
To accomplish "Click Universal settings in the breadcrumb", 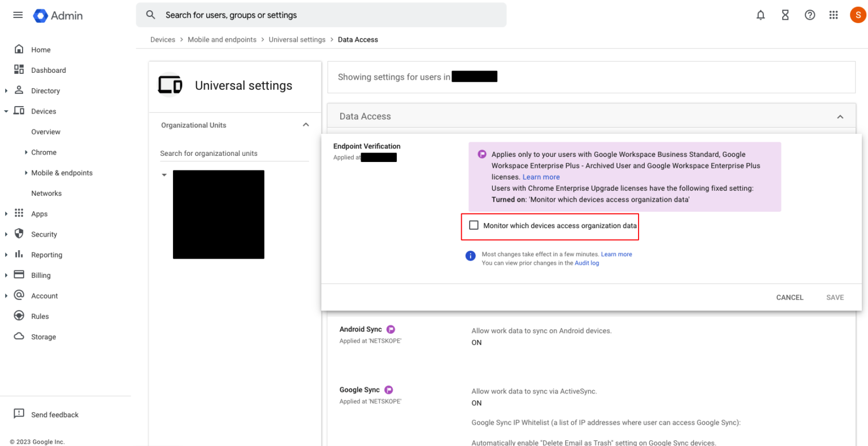I will click(297, 40).
